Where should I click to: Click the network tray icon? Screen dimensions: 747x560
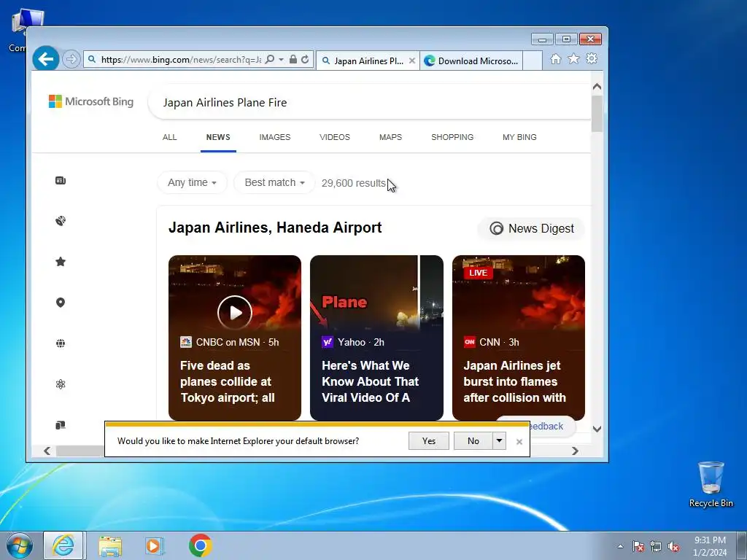coord(656,546)
